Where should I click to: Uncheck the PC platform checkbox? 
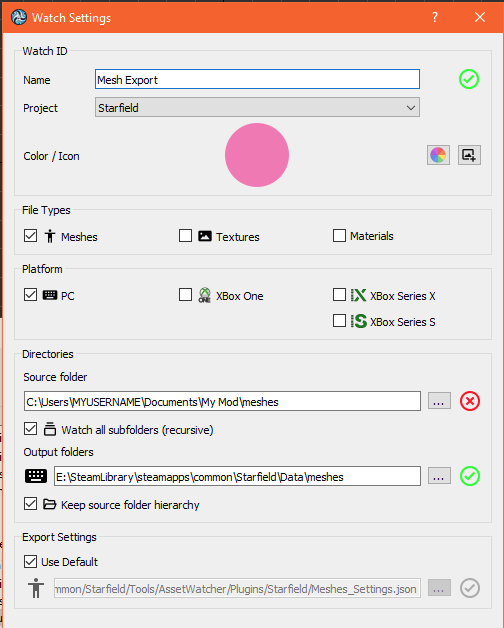pyautogui.click(x=30, y=295)
